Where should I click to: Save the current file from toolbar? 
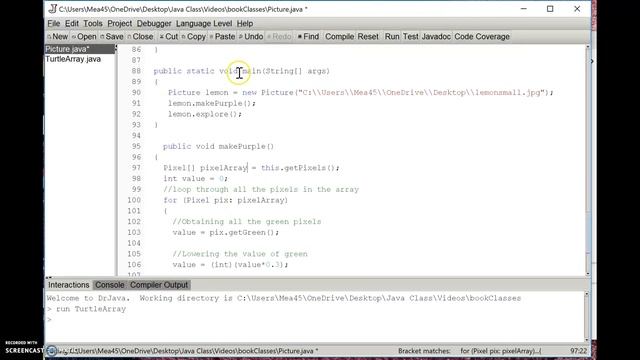point(111,37)
